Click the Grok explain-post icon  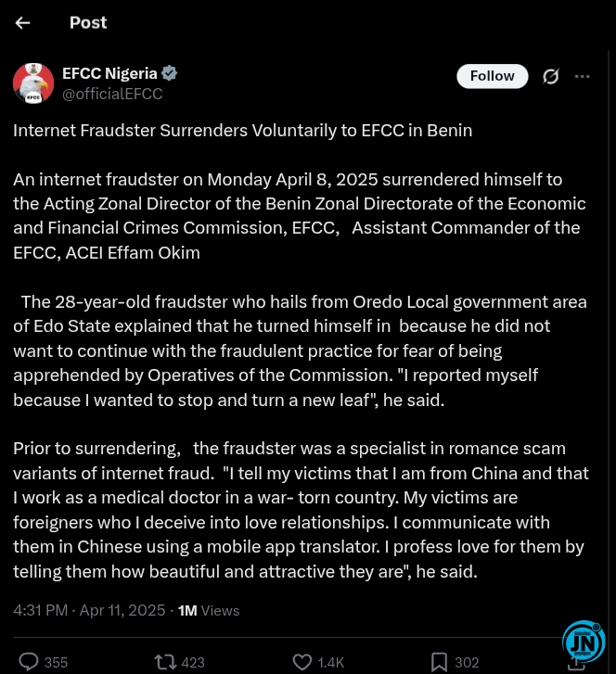point(550,77)
